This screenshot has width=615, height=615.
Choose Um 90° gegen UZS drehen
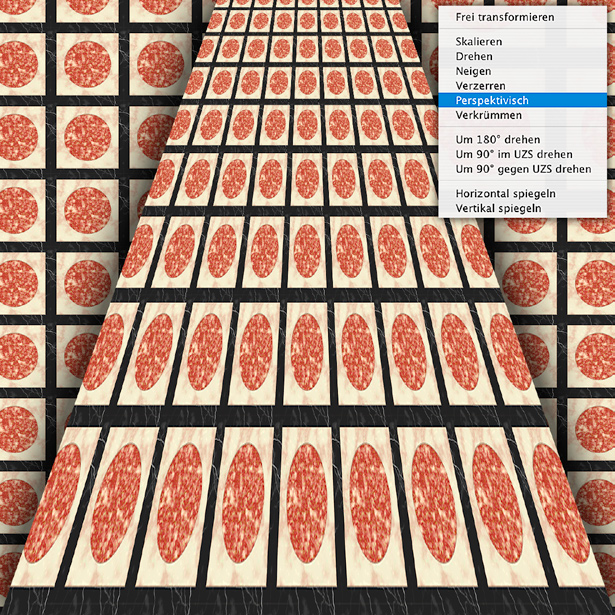pos(522,169)
